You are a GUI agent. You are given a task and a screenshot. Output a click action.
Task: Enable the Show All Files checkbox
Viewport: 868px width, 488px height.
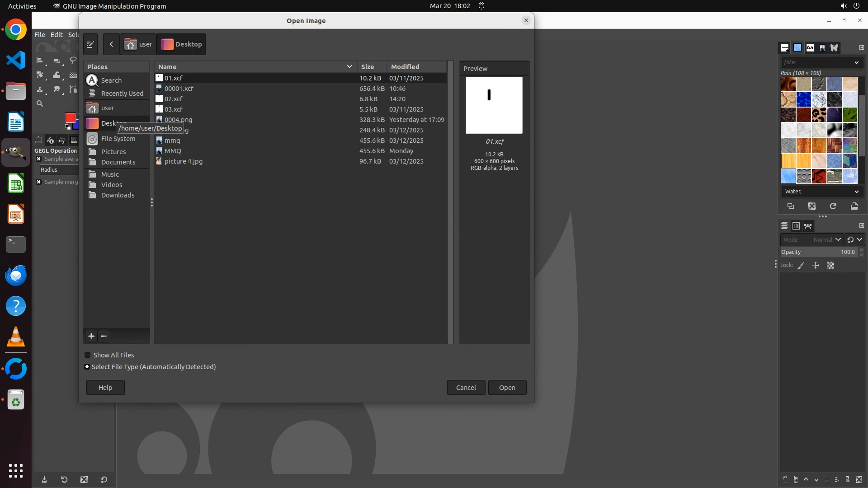point(88,355)
